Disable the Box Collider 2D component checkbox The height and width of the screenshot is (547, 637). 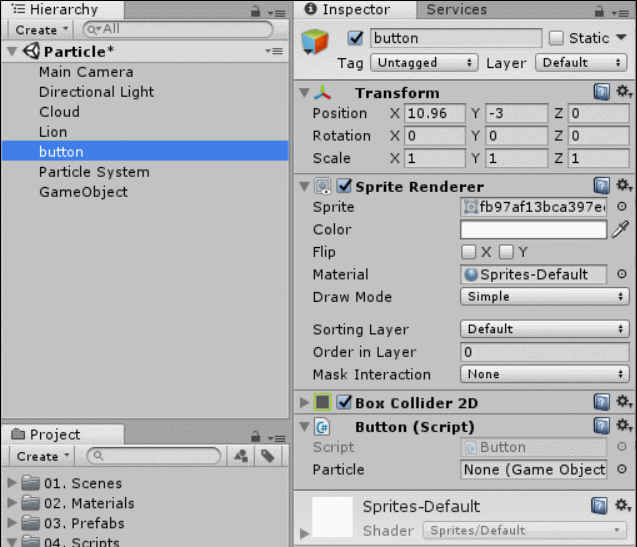coord(344,402)
